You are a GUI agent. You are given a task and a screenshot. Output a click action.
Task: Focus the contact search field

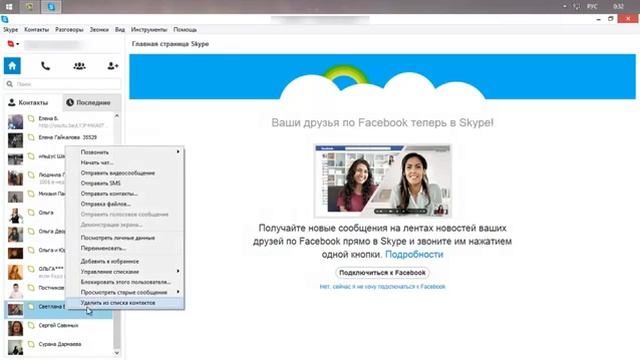(x=62, y=84)
